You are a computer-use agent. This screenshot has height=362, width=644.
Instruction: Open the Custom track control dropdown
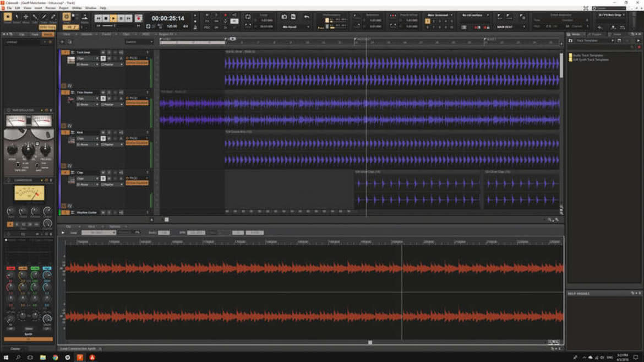click(139, 42)
